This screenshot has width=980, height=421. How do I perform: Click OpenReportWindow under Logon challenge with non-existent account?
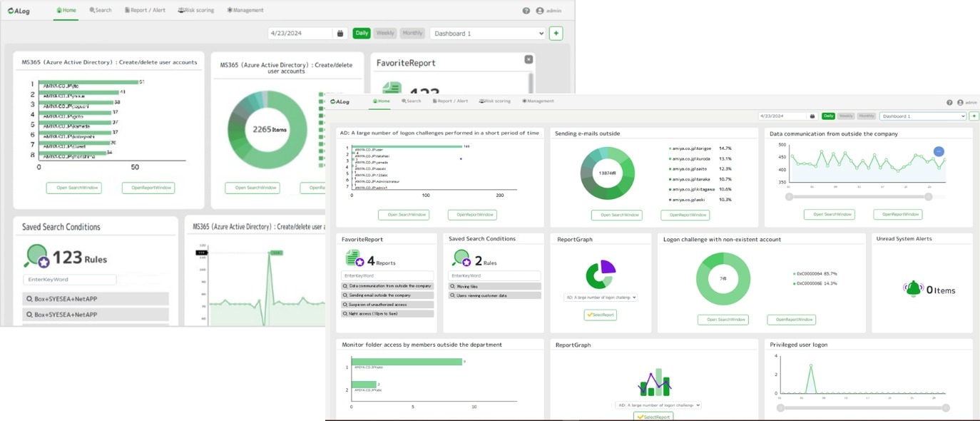[791, 320]
